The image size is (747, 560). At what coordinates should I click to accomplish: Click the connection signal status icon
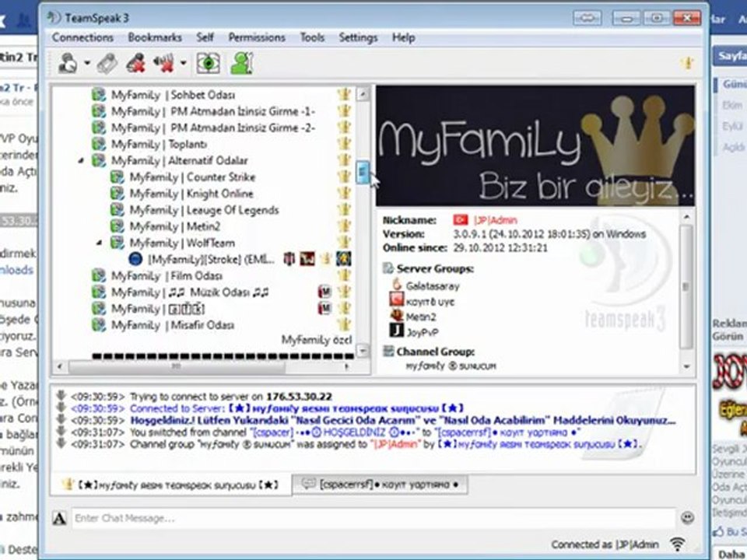[x=678, y=544]
